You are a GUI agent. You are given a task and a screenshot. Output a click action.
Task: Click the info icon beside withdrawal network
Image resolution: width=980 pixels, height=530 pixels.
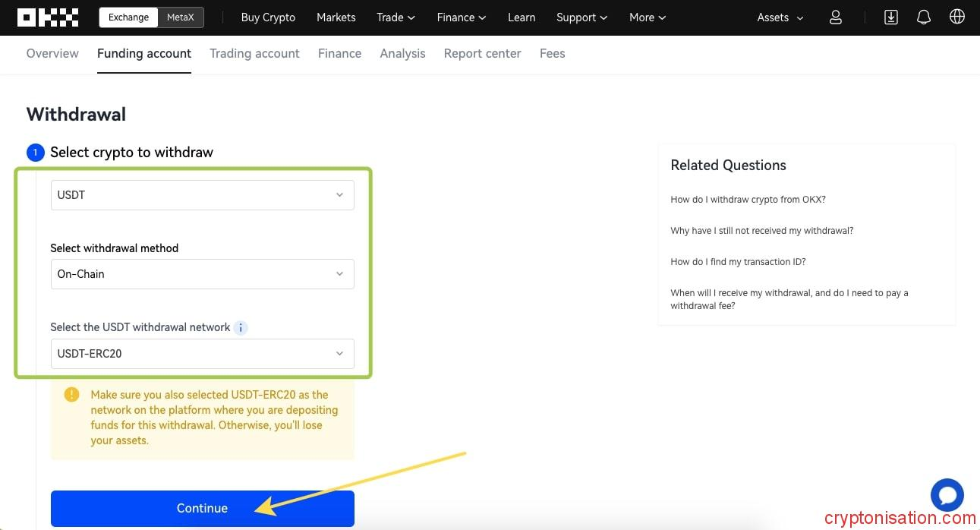pos(241,328)
